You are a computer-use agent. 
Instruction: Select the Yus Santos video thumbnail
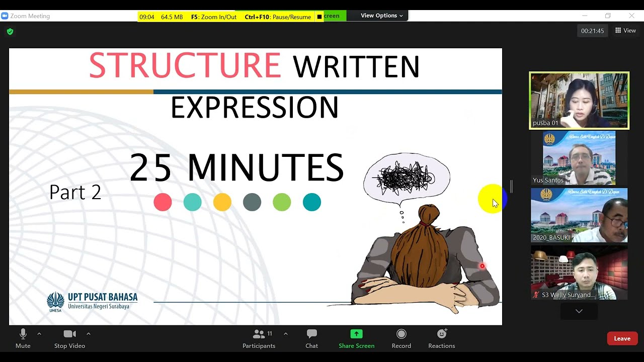pyautogui.click(x=579, y=158)
